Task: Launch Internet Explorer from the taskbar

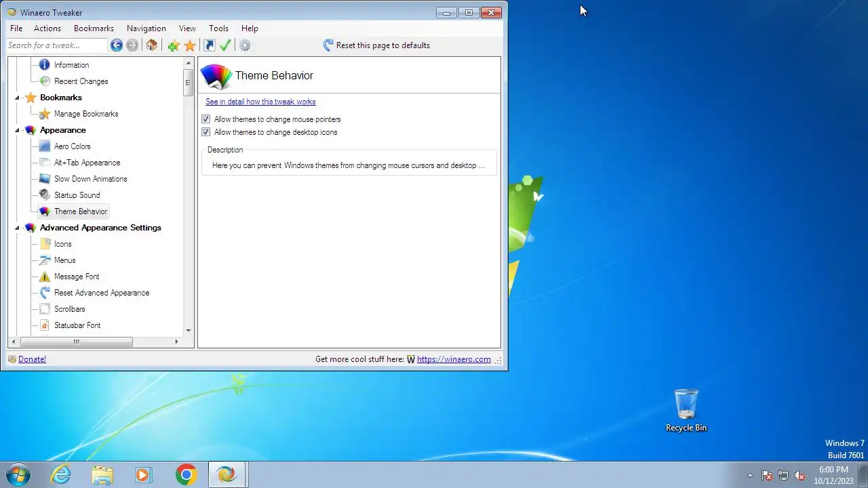Action: pyautogui.click(x=61, y=474)
